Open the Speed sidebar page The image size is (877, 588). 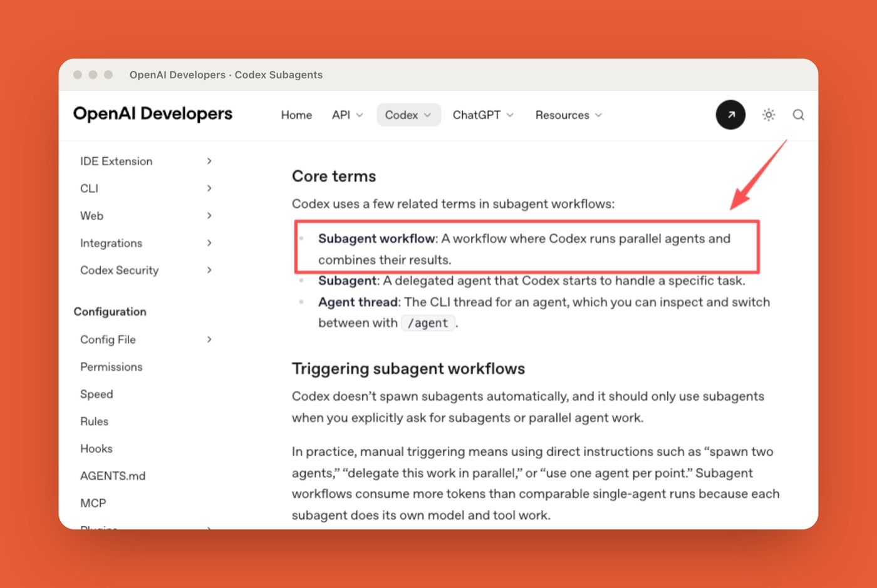coord(96,395)
